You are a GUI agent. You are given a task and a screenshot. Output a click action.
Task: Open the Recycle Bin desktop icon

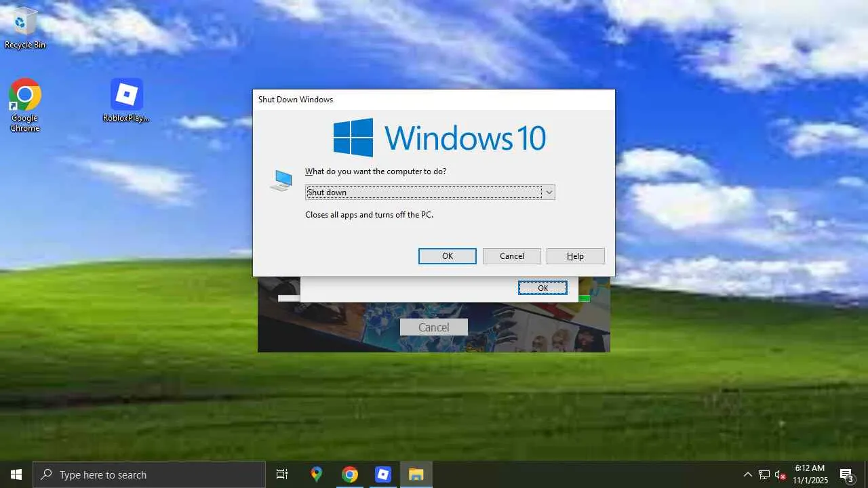25,28
